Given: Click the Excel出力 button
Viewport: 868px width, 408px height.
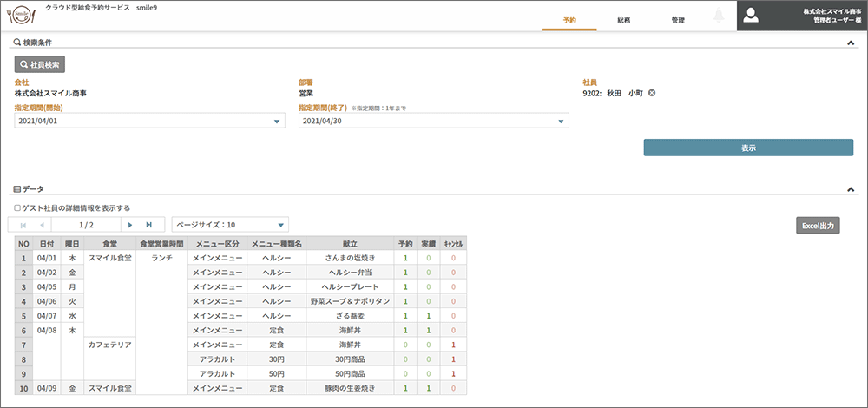Looking at the screenshot, I should pyautogui.click(x=818, y=226).
